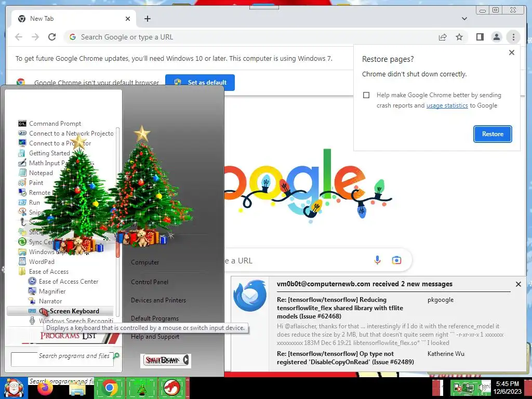The image size is (532, 399).
Task: Open Computer from the Start menu
Action: click(145, 262)
